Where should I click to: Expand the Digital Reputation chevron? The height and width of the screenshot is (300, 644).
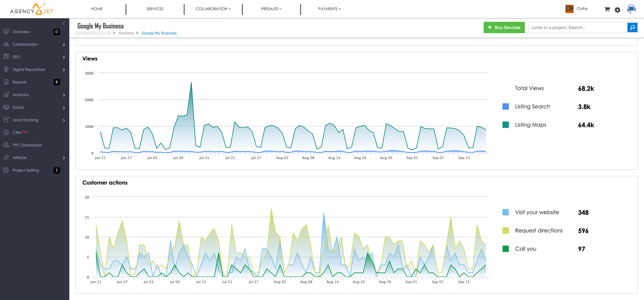[x=64, y=70]
